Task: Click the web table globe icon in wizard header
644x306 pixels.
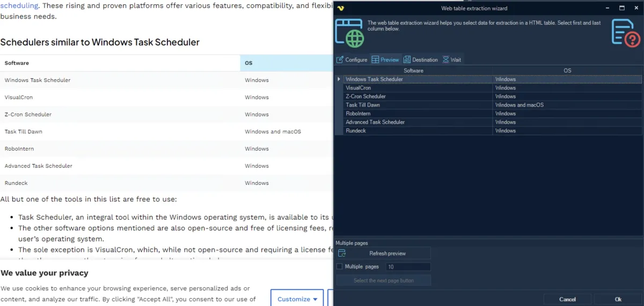Action: click(x=349, y=33)
